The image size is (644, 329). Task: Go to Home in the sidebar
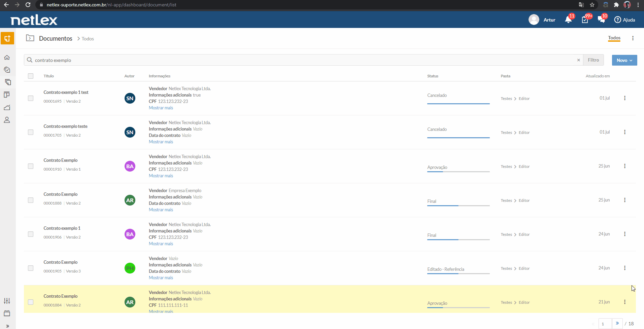pos(7,58)
